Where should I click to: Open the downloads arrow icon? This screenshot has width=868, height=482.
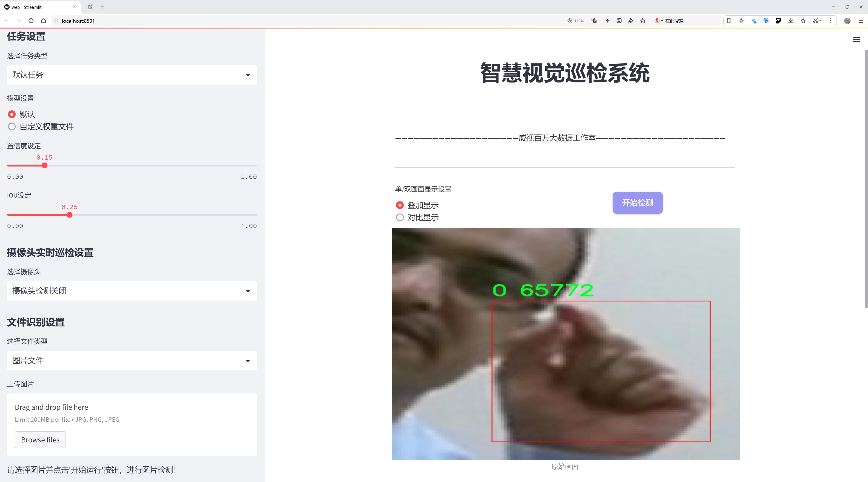tap(791, 21)
